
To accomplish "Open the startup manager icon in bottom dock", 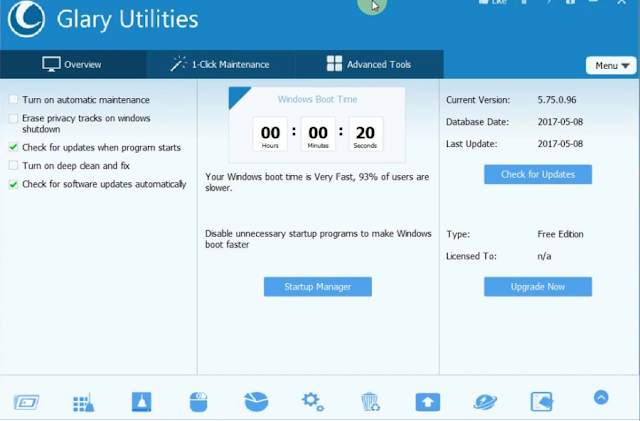I will click(27, 402).
